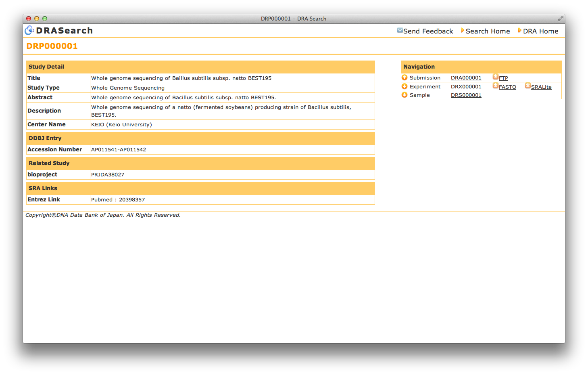
Task: Click the 'bioproject' row label
Action: 42,174
